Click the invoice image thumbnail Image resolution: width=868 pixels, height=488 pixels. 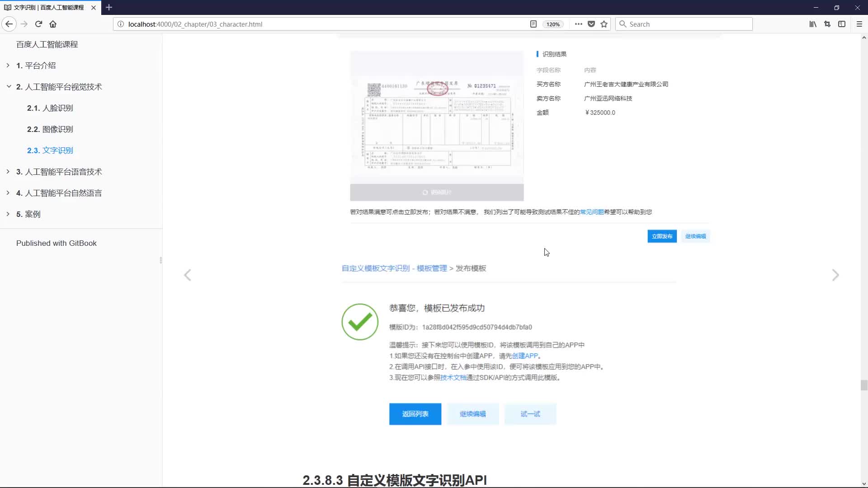(x=437, y=117)
